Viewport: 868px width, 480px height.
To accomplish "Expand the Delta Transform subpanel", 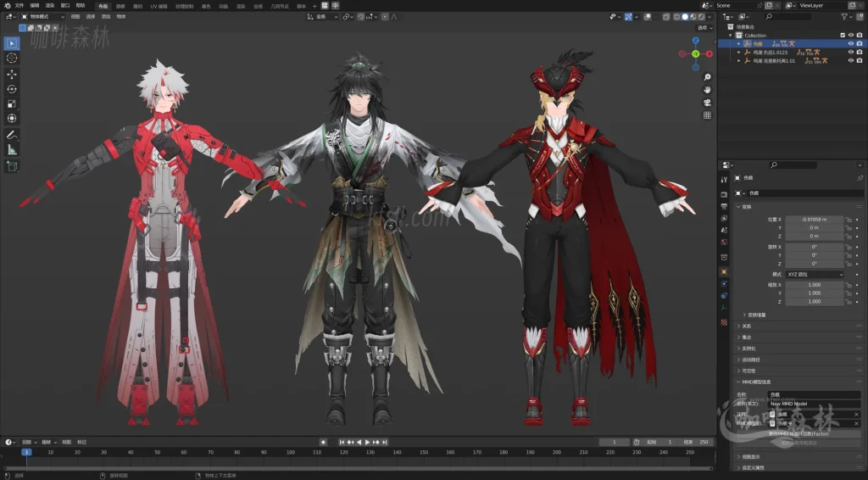I will pos(744,315).
